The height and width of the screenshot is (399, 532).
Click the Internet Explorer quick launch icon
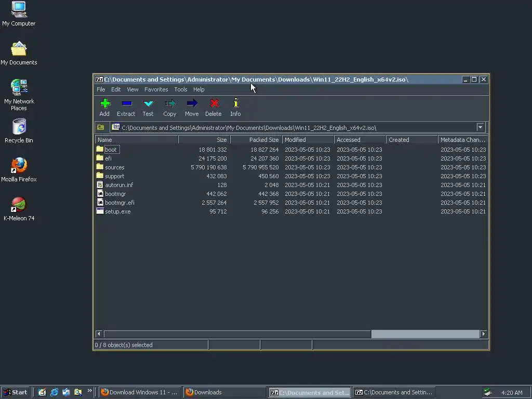coord(54,392)
